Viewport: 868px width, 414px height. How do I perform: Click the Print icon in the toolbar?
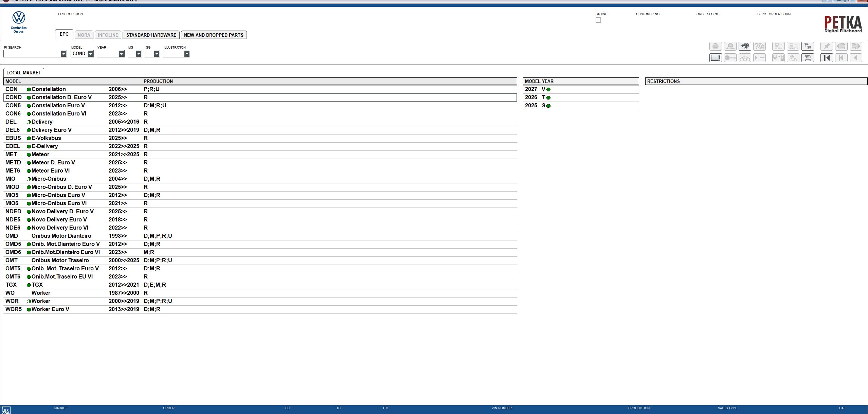click(716, 46)
